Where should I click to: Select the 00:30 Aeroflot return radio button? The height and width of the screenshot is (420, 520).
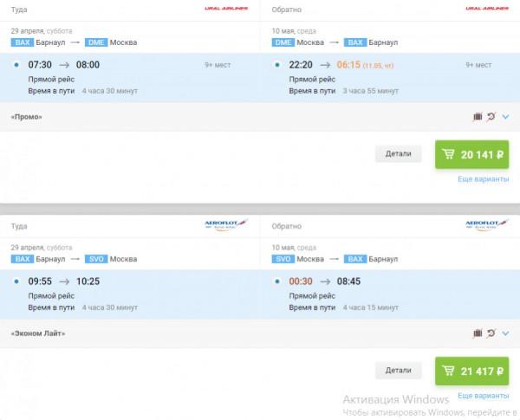click(x=277, y=281)
